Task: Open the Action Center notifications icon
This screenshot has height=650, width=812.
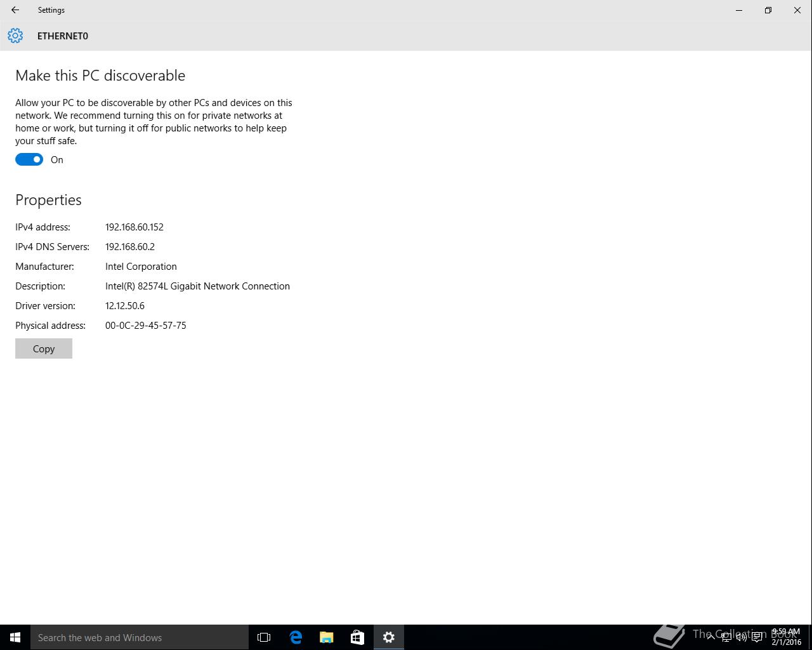Action: (x=757, y=637)
